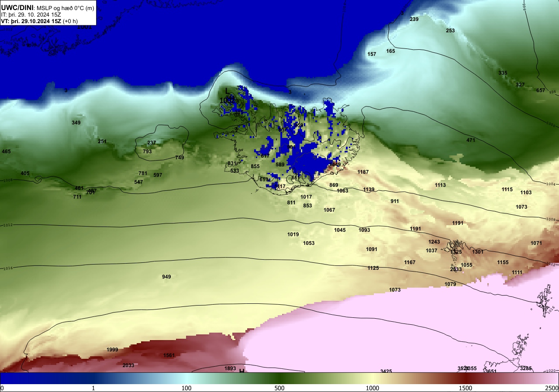Screen dimensions: 559x392
Task: Click the freezing level value 465
Action: [6, 151]
